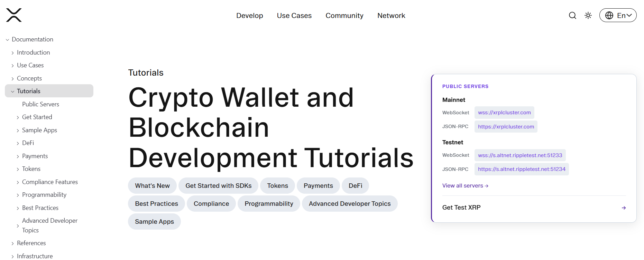
Task: Expand the Concepts chevron in sidebar
Action: click(x=12, y=79)
